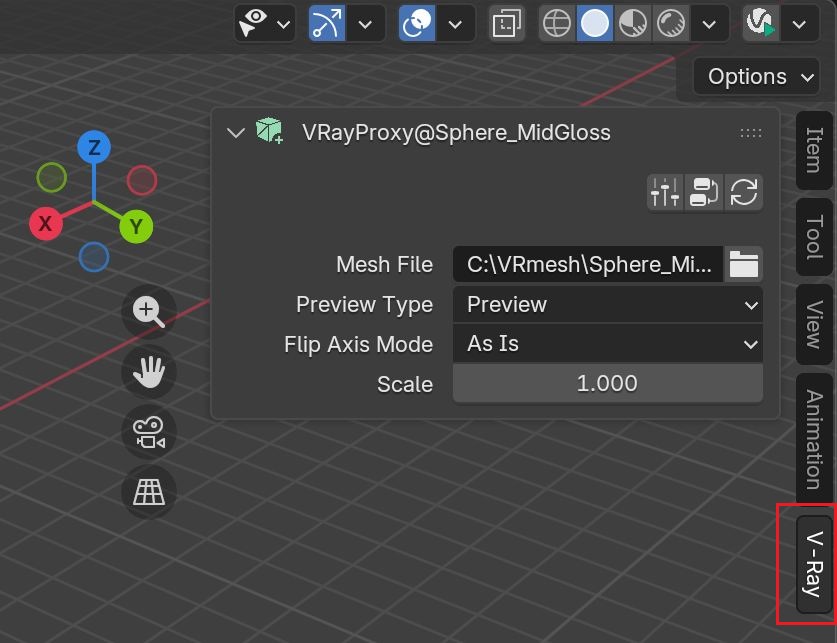Open the V-Ray render dropdown arrow
Image resolution: width=837 pixels, height=643 pixels.
click(799, 23)
